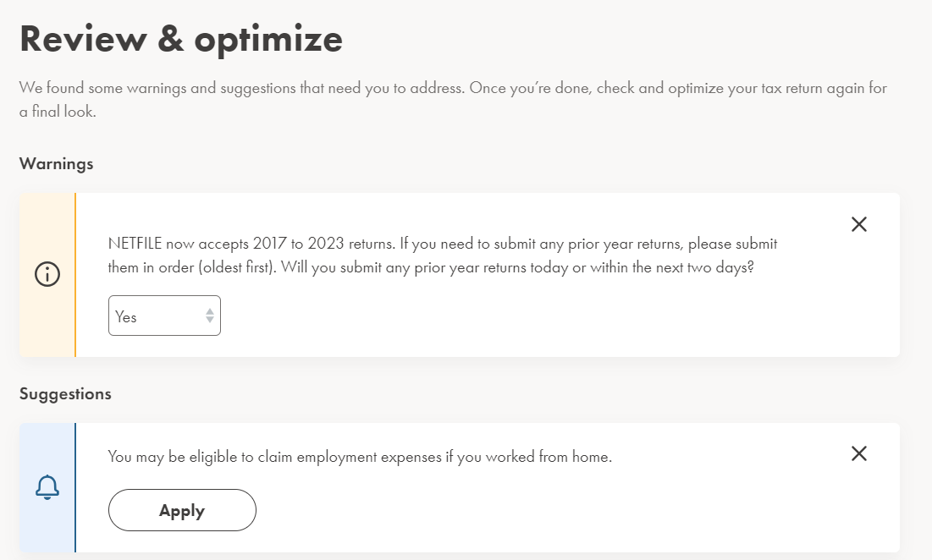Click the NETFILE warning message text
The height and width of the screenshot is (560, 932).
(443, 255)
